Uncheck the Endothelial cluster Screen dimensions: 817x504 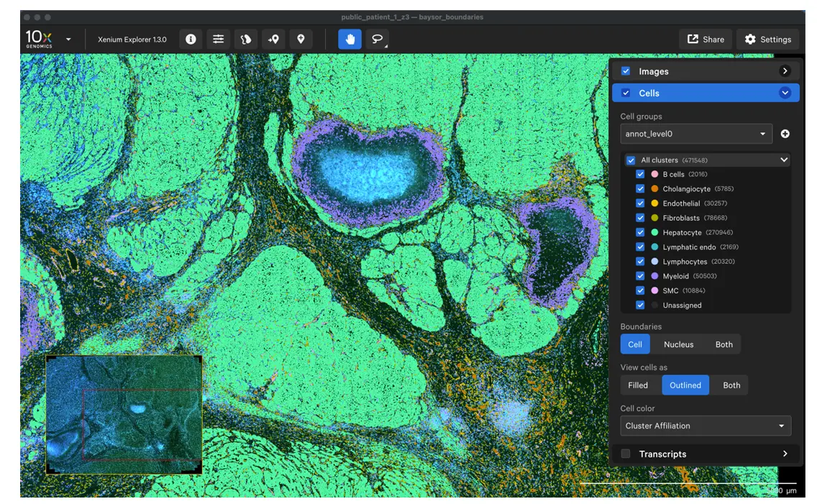click(x=640, y=203)
